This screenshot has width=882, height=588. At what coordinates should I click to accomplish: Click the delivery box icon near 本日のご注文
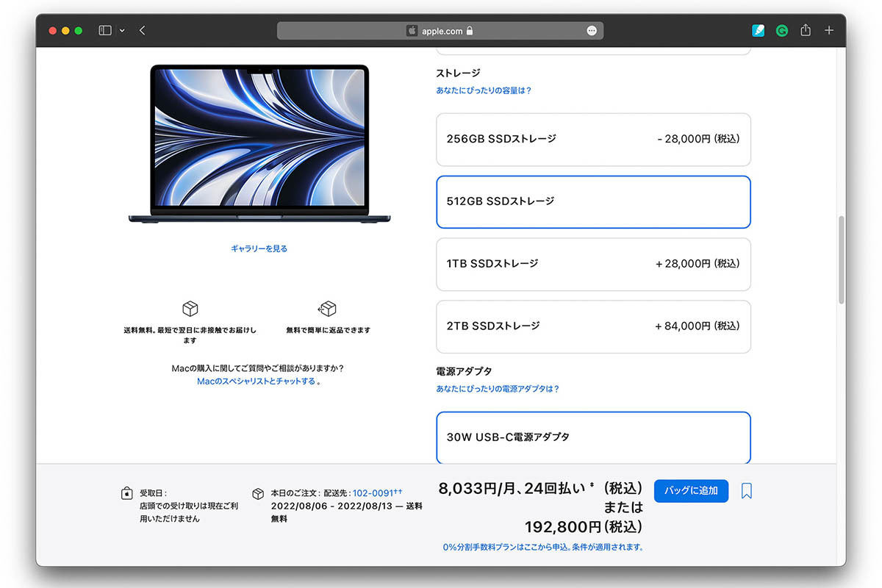258,494
